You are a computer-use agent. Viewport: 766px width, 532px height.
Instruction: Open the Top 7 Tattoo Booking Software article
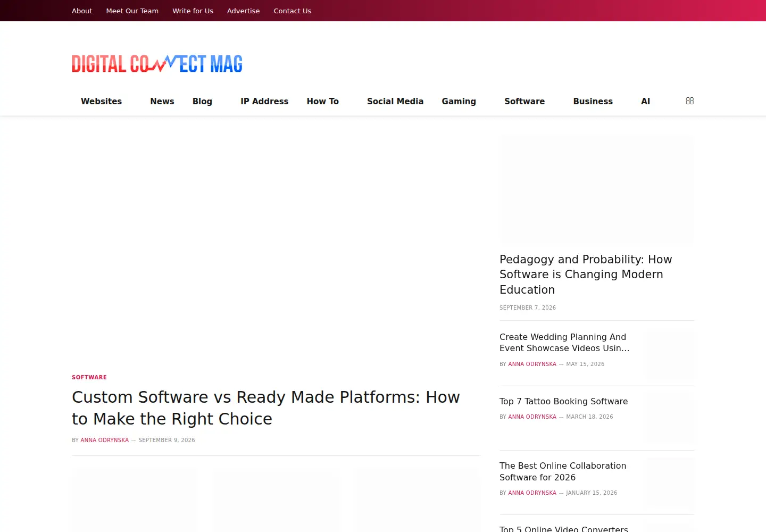(564, 401)
